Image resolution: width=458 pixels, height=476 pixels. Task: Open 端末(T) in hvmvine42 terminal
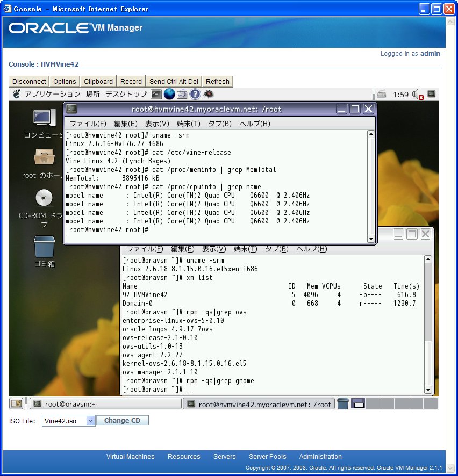coord(189,124)
